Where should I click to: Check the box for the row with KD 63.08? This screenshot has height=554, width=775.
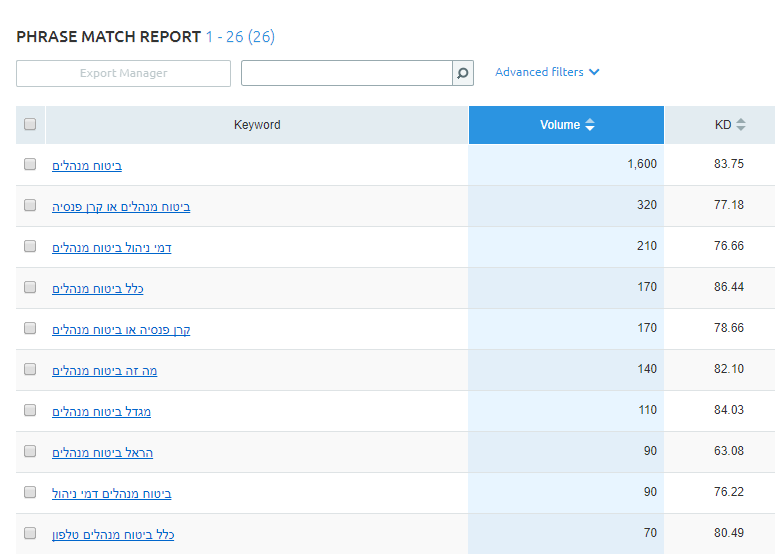(x=30, y=451)
